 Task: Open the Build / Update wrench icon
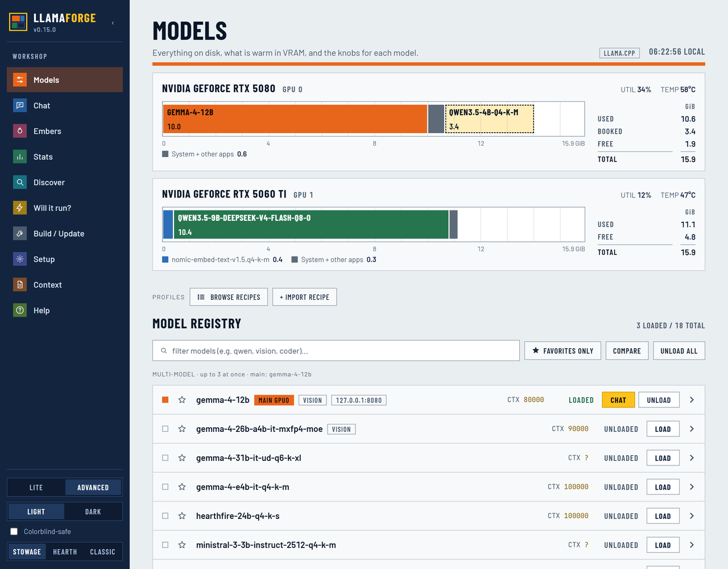coord(20,233)
